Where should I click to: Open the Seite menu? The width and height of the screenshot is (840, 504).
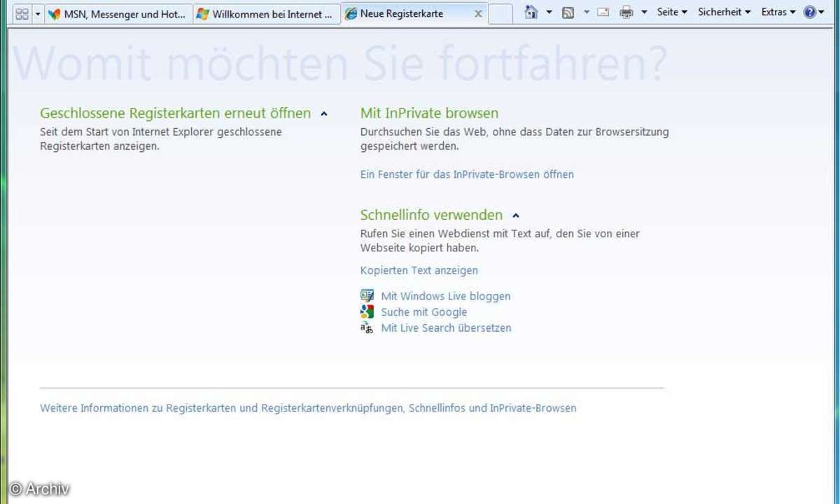[672, 12]
